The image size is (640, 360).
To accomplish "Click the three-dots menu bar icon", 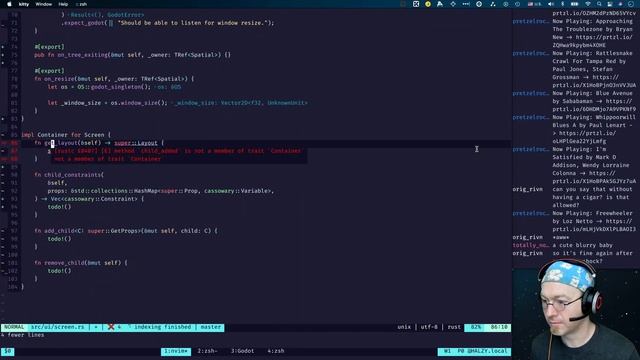I will [466, 4].
